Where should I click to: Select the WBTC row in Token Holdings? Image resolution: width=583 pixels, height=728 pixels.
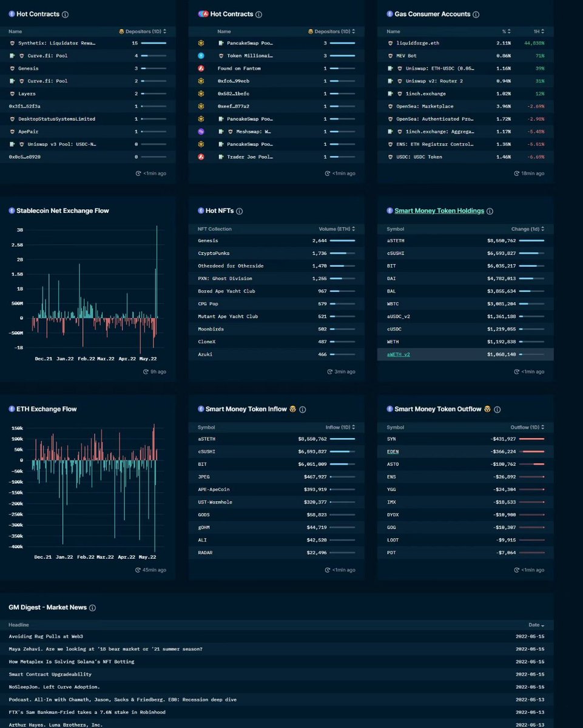point(465,303)
